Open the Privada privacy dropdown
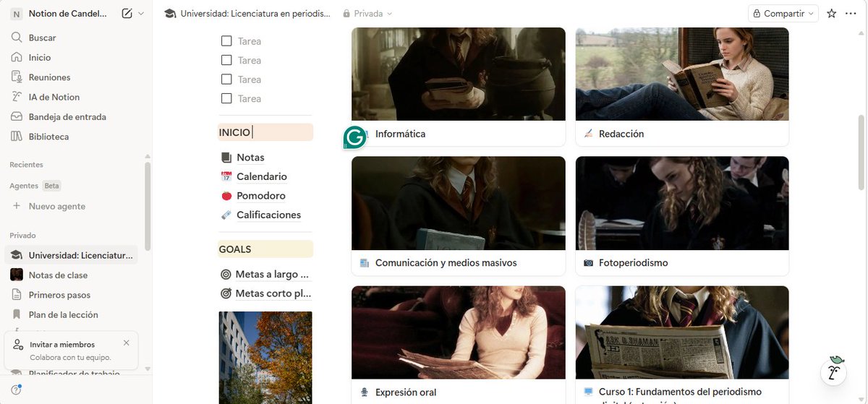The width and height of the screenshot is (868, 404). (367, 13)
